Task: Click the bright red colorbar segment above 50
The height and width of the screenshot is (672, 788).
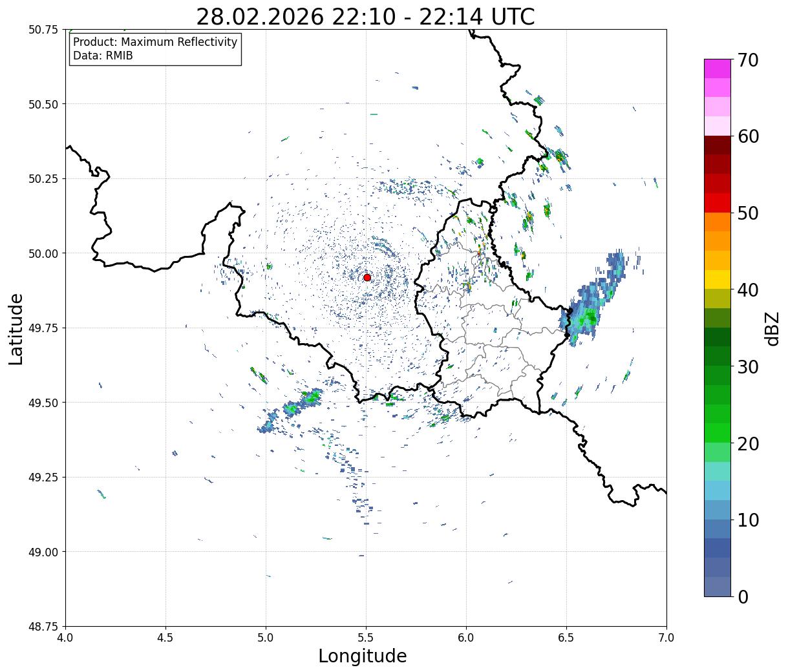Action: pos(718,202)
